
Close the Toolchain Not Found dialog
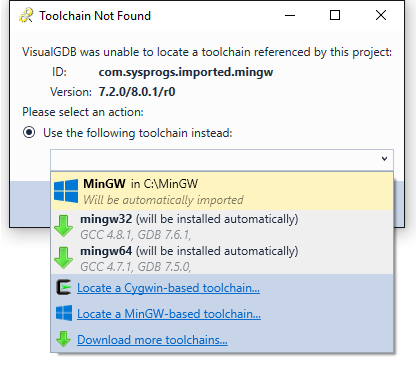381,15
